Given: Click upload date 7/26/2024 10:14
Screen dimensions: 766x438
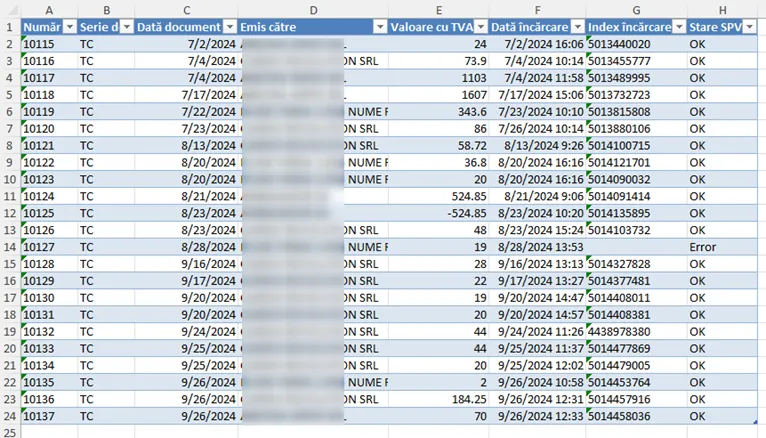Looking at the screenshot, I should pyautogui.click(x=537, y=129).
